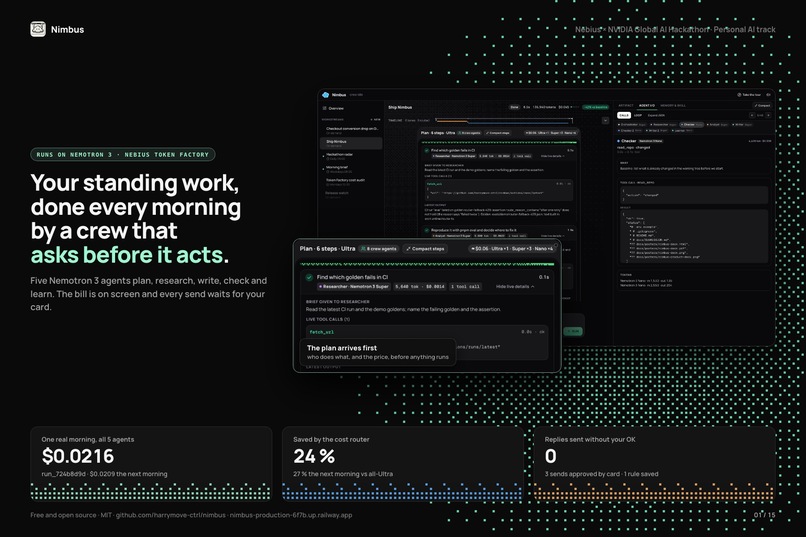Toggle 'Expand JSON' in the Agent I/O panel
This screenshot has width=806, height=537.
(x=656, y=115)
